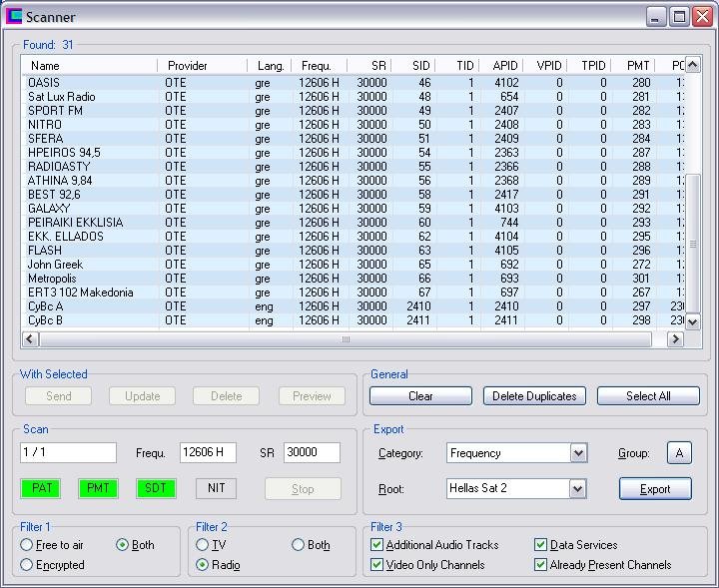Click the vertical scrollbar thumb

tap(692, 244)
